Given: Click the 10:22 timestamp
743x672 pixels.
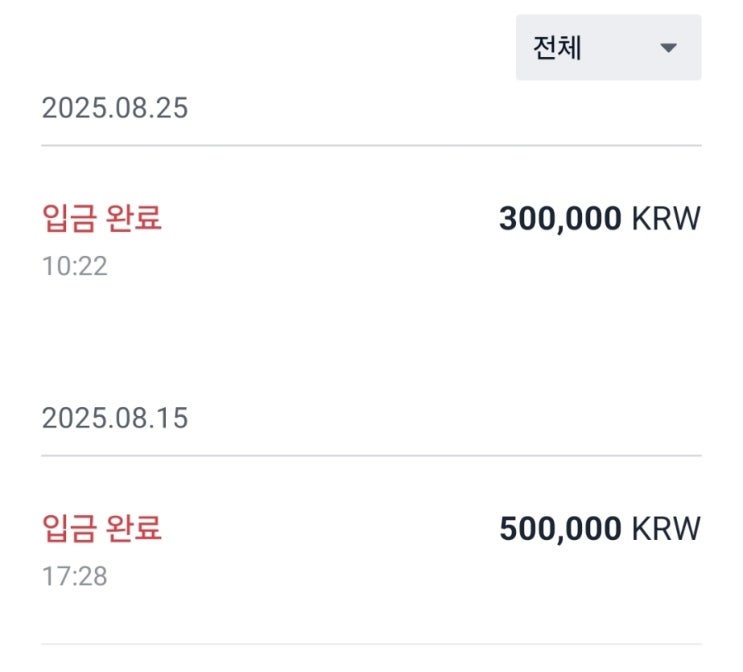Looking at the screenshot, I should click(x=74, y=266).
